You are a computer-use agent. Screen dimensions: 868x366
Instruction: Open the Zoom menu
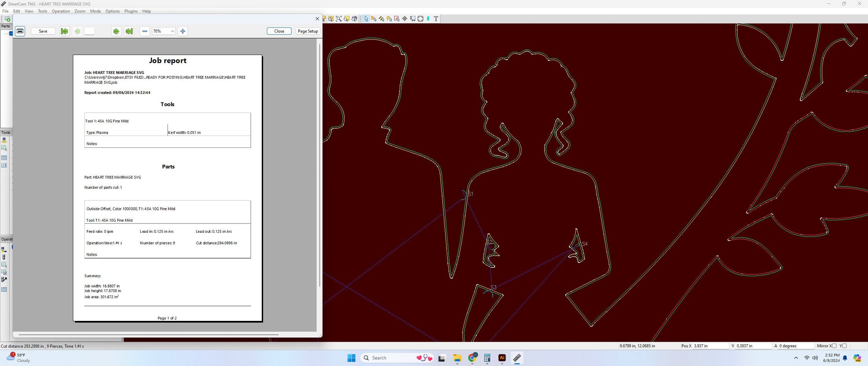tap(80, 11)
